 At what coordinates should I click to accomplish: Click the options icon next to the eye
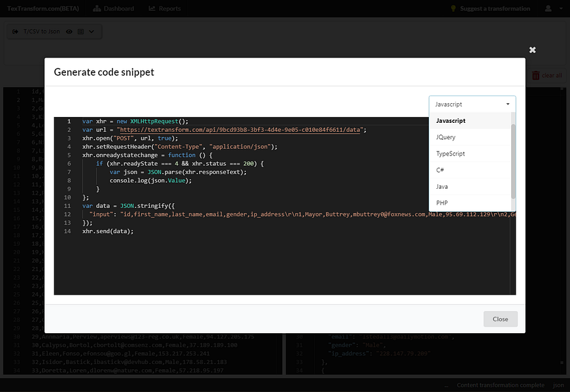coord(80,31)
